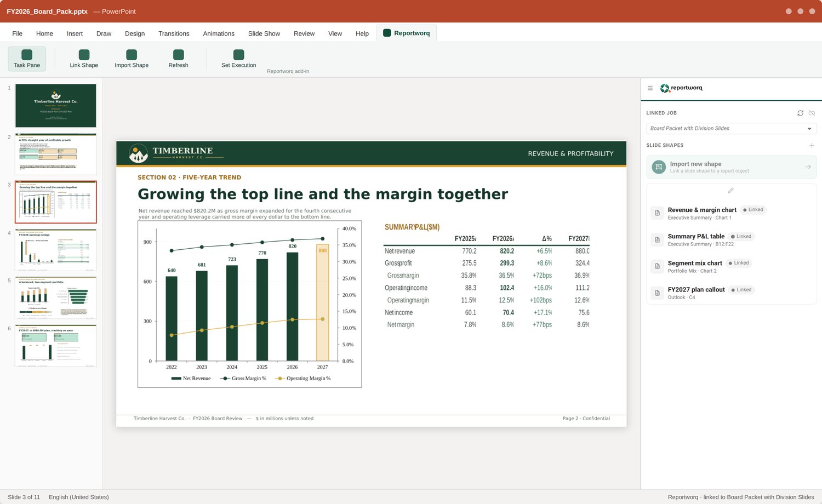The image size is (822, 504).
Task: Open the File menu
Action: (18, 33)
